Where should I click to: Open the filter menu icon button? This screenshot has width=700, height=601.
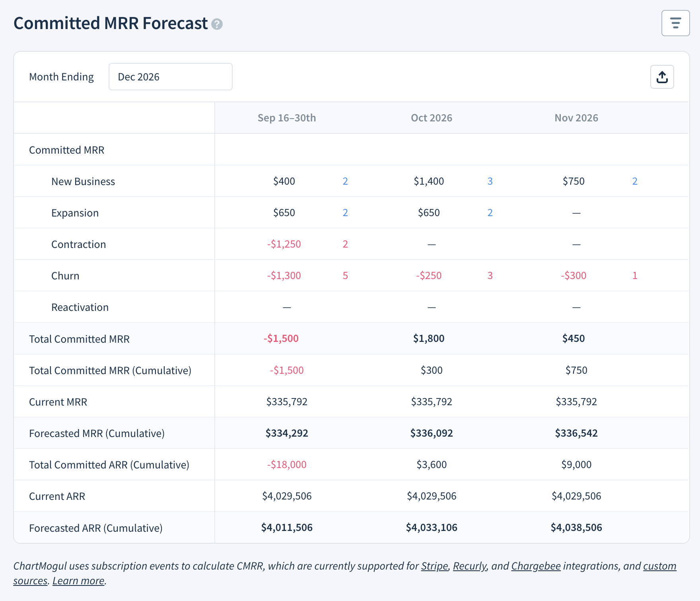pos(675,23)
